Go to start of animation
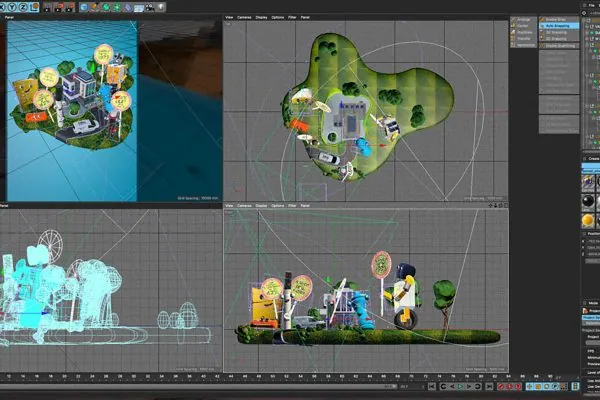600x400 pixels. (x=432, y=387)
